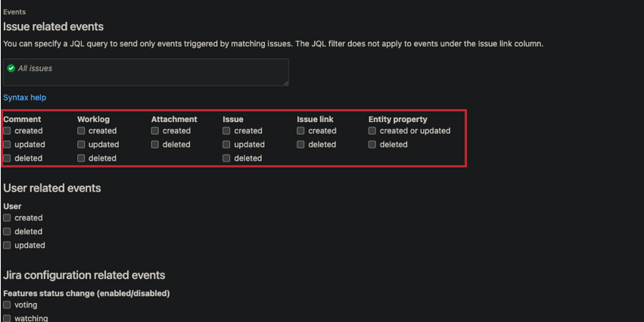Check Worklog updated checkbox
This screenshot has width=644, height=322.
(x=82, y=145)
